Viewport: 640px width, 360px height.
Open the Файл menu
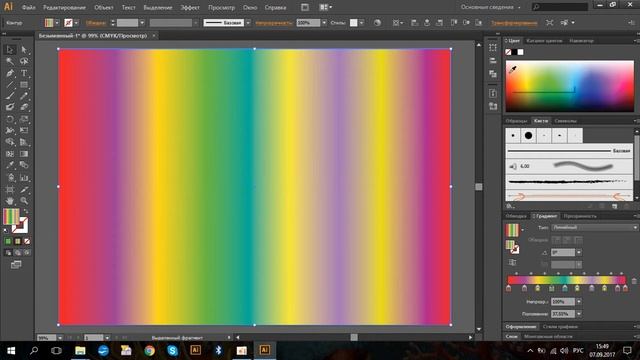(29, 7)
